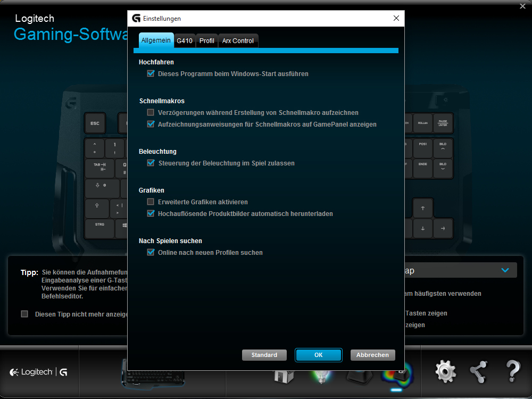The image size is (532, 399).
Task: Open help with the question mark icon
Action: [513, 371]
